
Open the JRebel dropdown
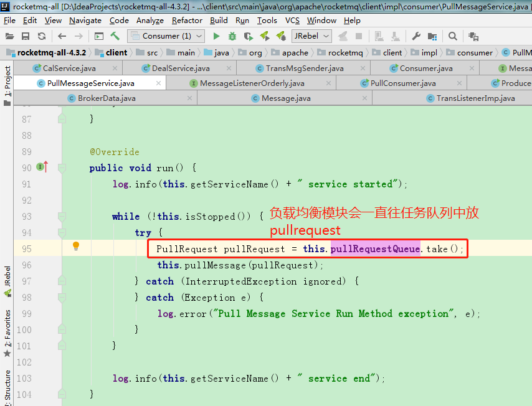coord(311,36)
